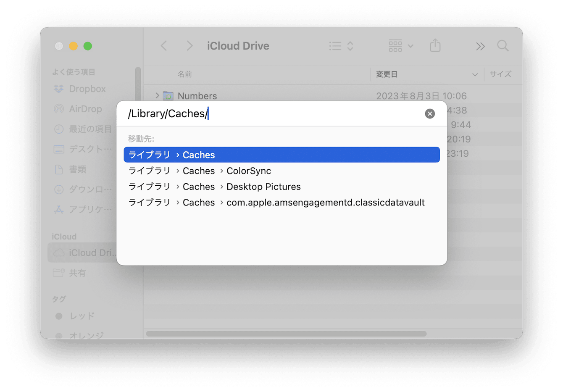Clear the Go to Folder path field
Screen dimensions: 563x392
(x=429, y=113)
